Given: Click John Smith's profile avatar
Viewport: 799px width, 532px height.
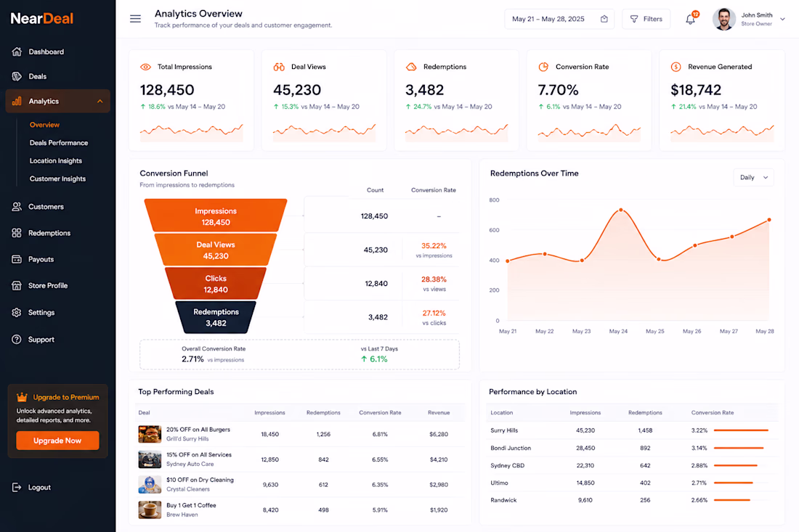Looking at the screenshot, I should pos(723,20).
